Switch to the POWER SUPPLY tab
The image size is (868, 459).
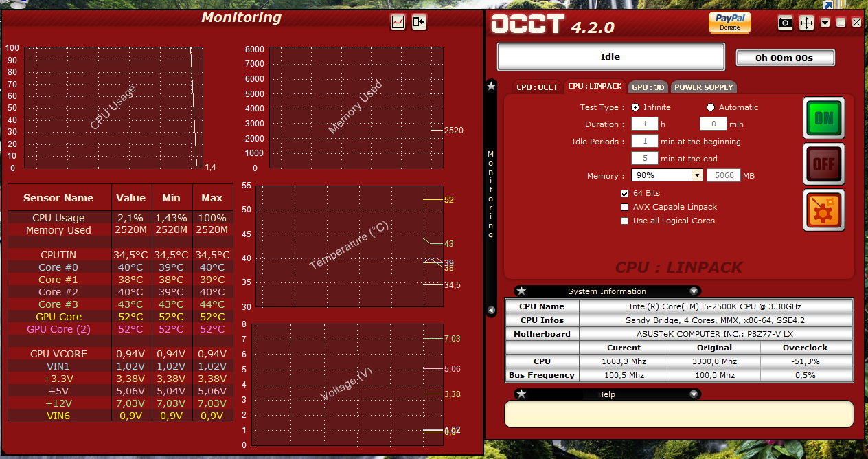[704, 87]
